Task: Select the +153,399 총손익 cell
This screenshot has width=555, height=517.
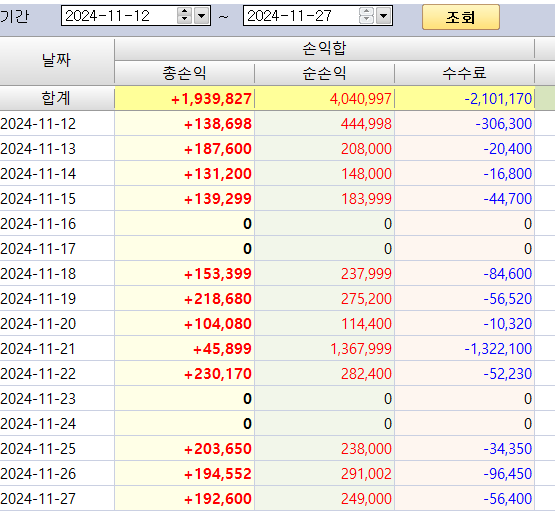Action: click(184, 274)
